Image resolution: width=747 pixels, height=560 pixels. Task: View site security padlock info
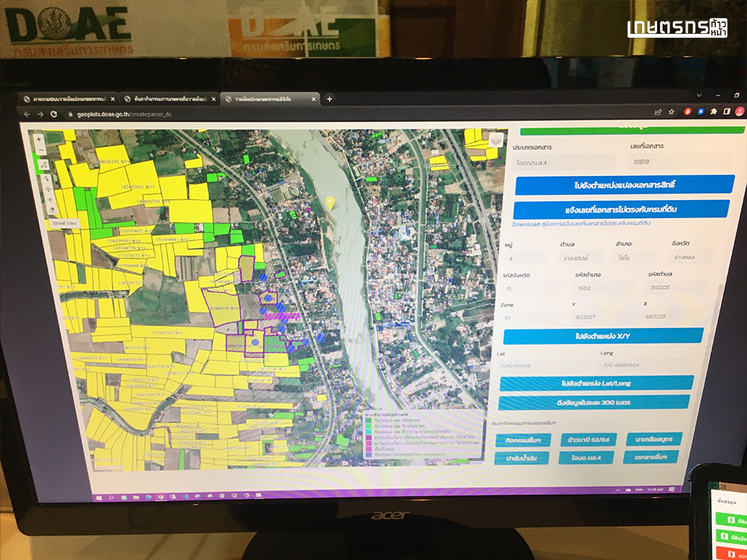click(71, 114)
